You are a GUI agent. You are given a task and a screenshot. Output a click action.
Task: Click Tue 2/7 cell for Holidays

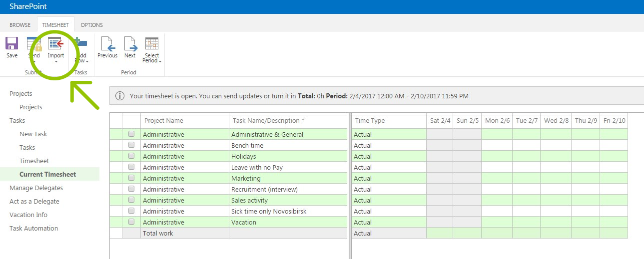click(527, 156)
